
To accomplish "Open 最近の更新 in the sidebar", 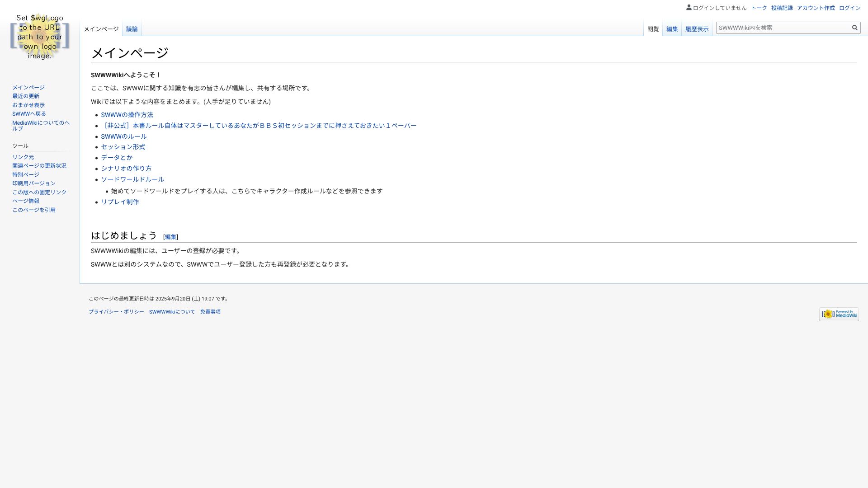I will [25, 96].
